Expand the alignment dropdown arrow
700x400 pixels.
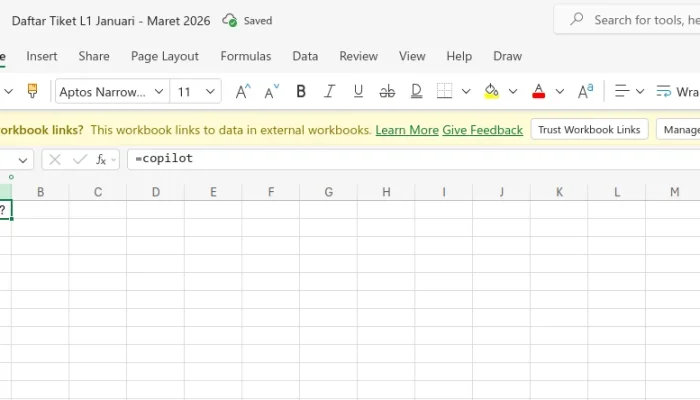click(640, 92)
